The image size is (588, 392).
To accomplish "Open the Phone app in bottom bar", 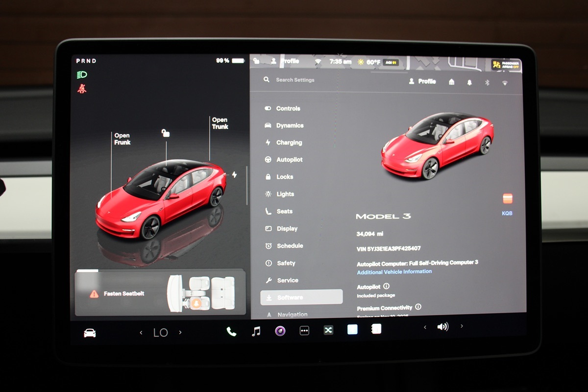I will (x=231, y=332).
